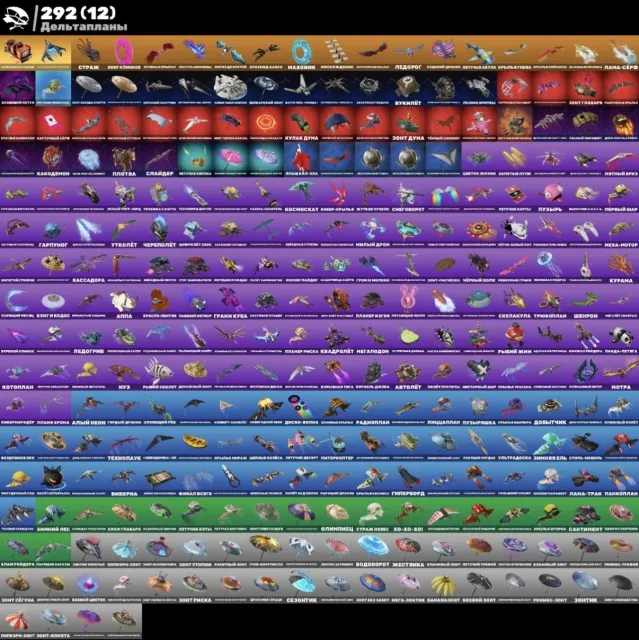Viewport: 639px width, 640px height.
Task: Choose the КОСМОСКАТ glider
Action: (x=302, y=195)
